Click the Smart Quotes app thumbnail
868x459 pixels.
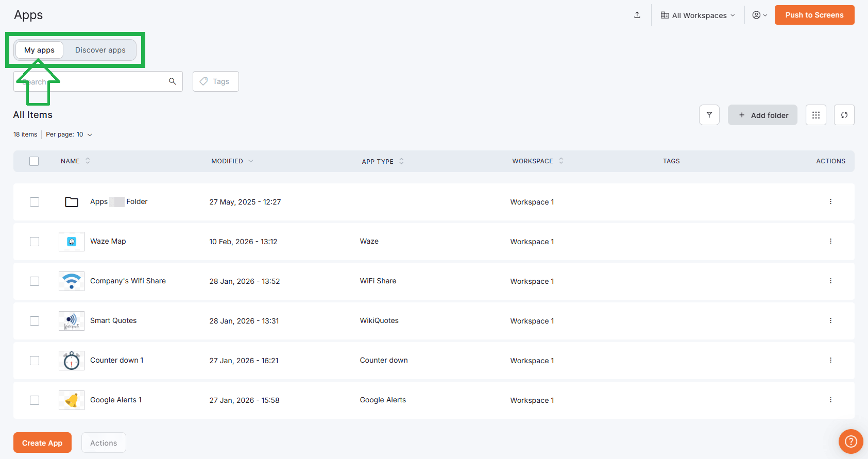click(72, 321)
